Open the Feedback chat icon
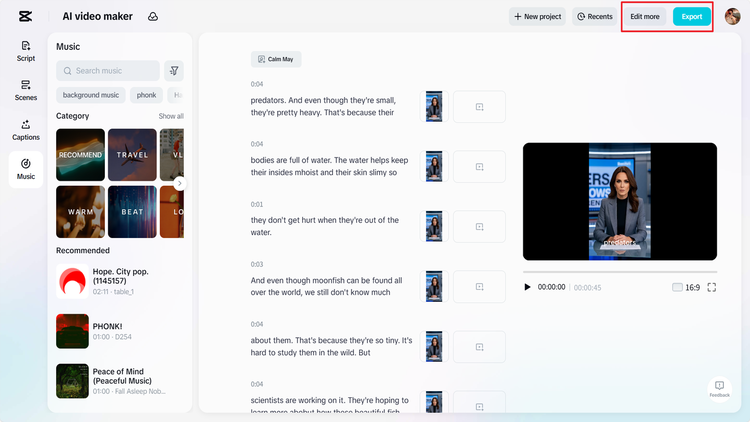Screen dimensions: 750x422 719,387
